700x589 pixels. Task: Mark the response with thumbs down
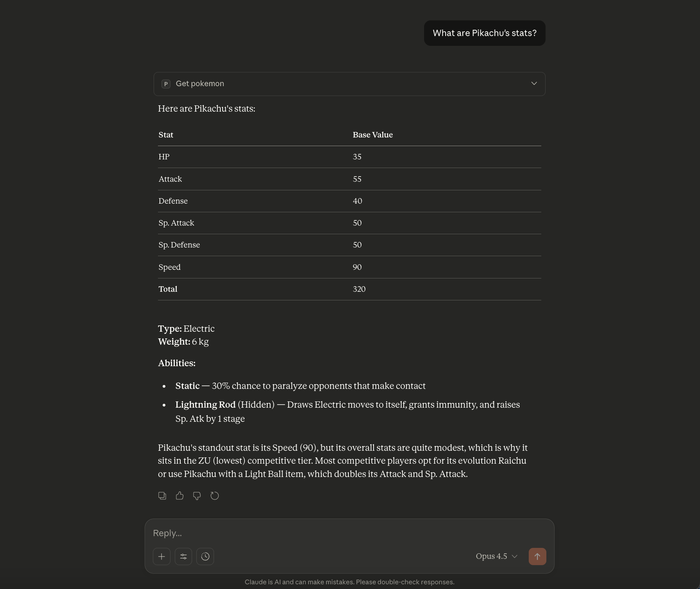[x=197, y=496]
